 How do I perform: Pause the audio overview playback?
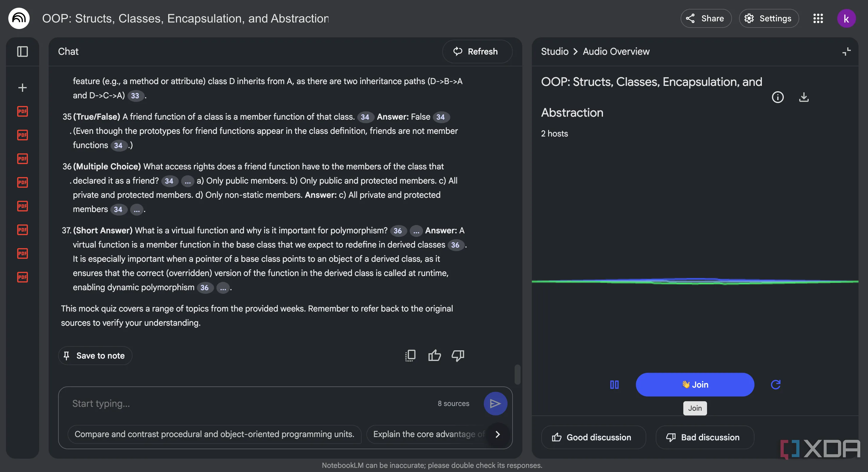point(614,384)
